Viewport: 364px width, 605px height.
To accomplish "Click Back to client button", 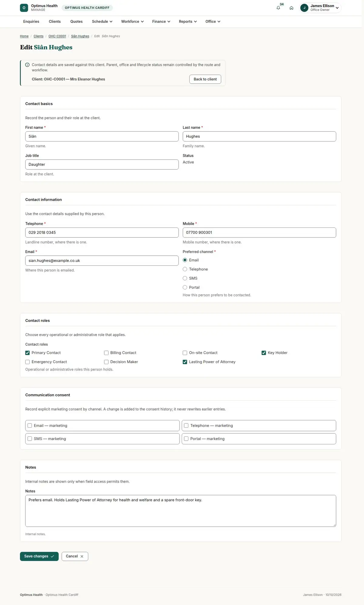I will click(x=205, y=79).
